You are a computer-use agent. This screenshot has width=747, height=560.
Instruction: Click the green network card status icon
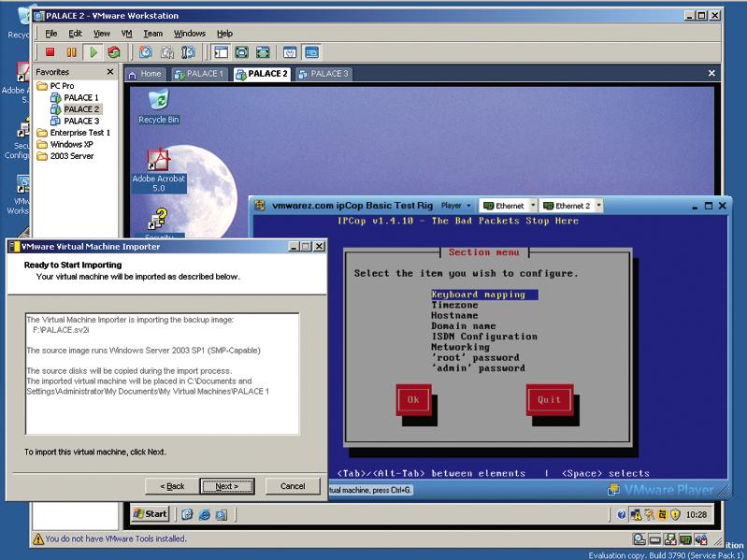685,539
